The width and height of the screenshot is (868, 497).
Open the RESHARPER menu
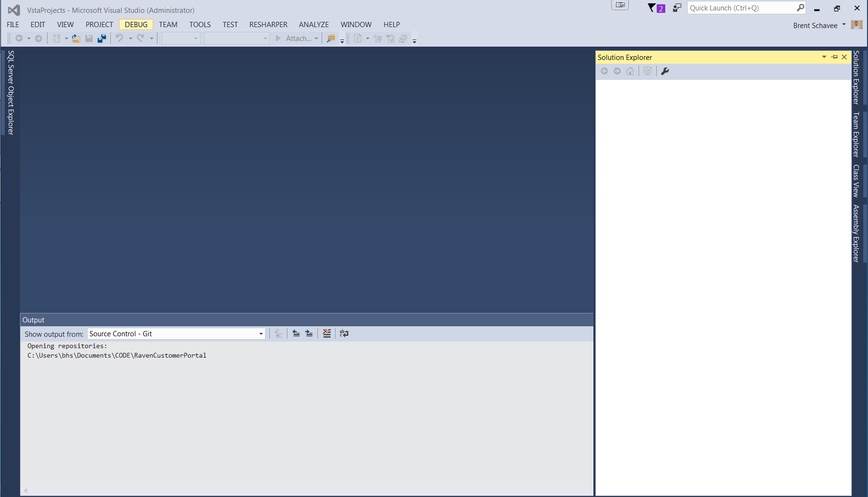click(268, 25)
